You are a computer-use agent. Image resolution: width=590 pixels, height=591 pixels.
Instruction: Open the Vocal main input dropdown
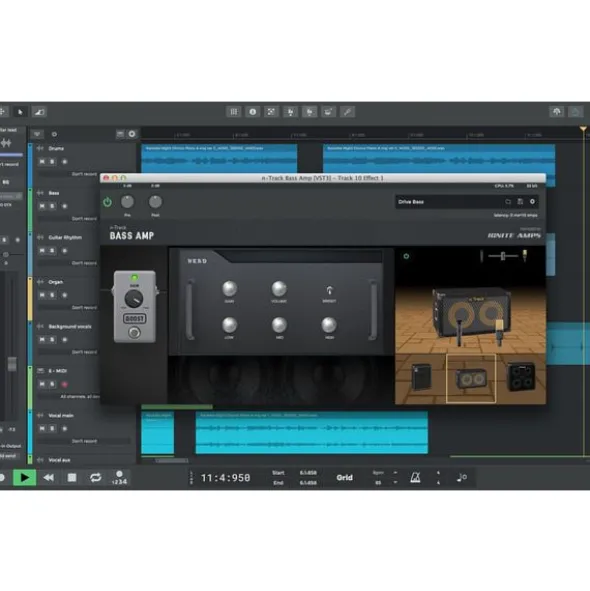click(x=84, y=441)
